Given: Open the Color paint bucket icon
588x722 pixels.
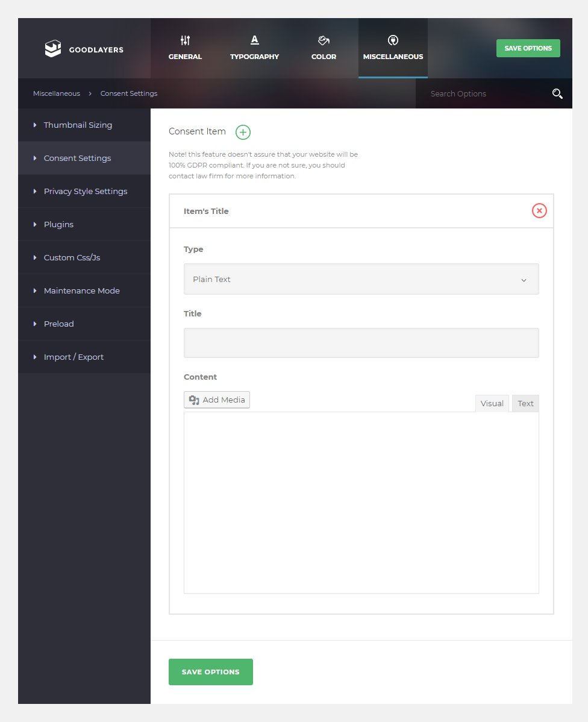Looking at the screenshot, I should coord(324,40).
